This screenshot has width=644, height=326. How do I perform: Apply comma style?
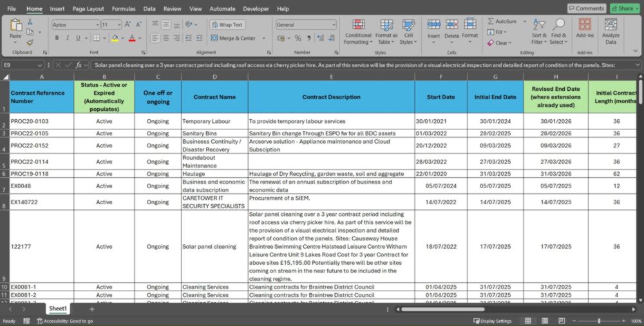coord(309,38)
